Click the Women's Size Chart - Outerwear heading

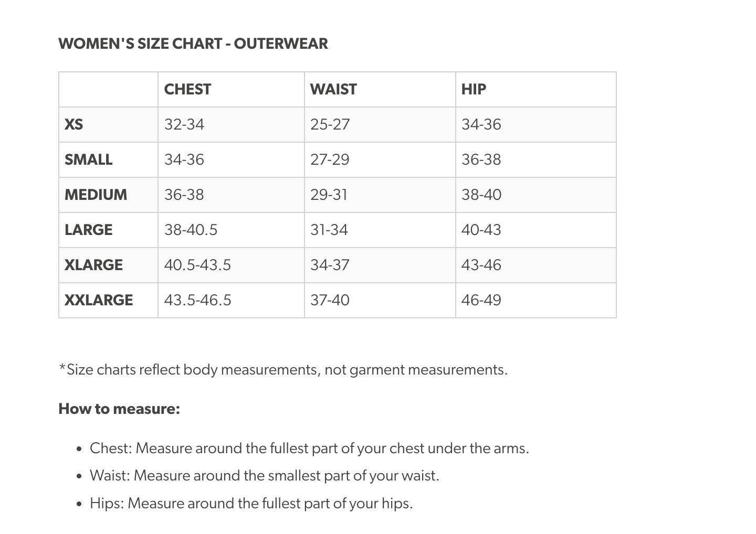point(193,44)
